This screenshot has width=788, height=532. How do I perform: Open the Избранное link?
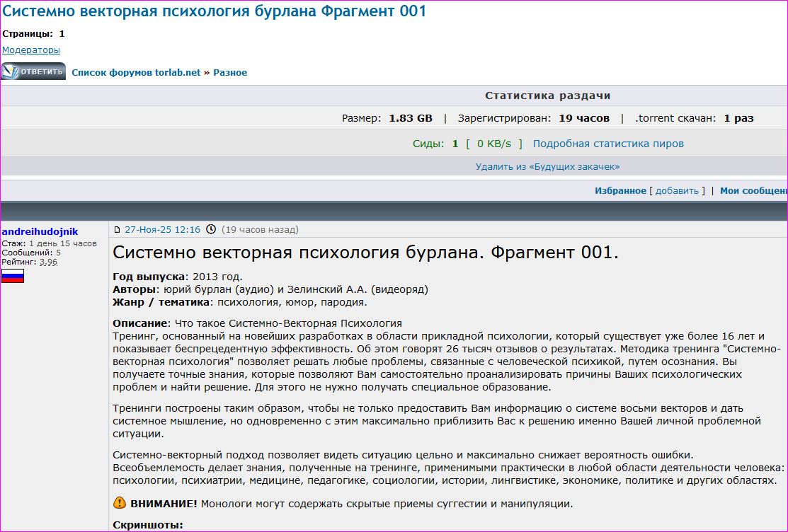coord(620,191)
